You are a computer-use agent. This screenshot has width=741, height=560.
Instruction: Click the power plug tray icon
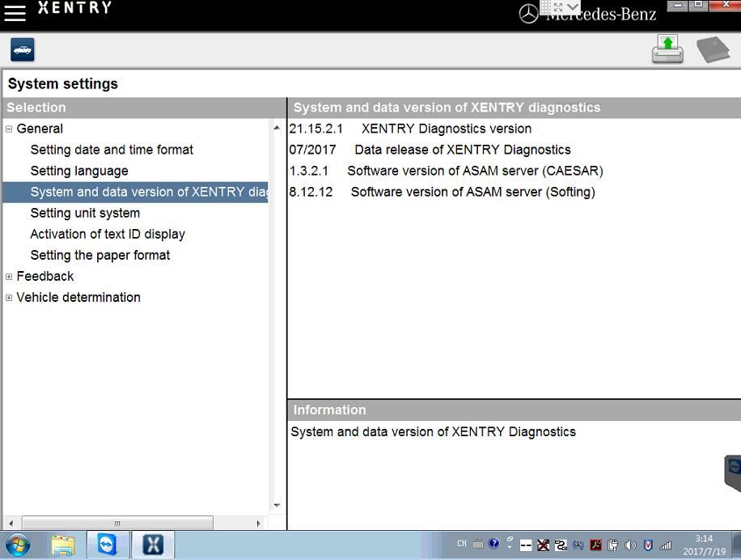coord(612,545)
